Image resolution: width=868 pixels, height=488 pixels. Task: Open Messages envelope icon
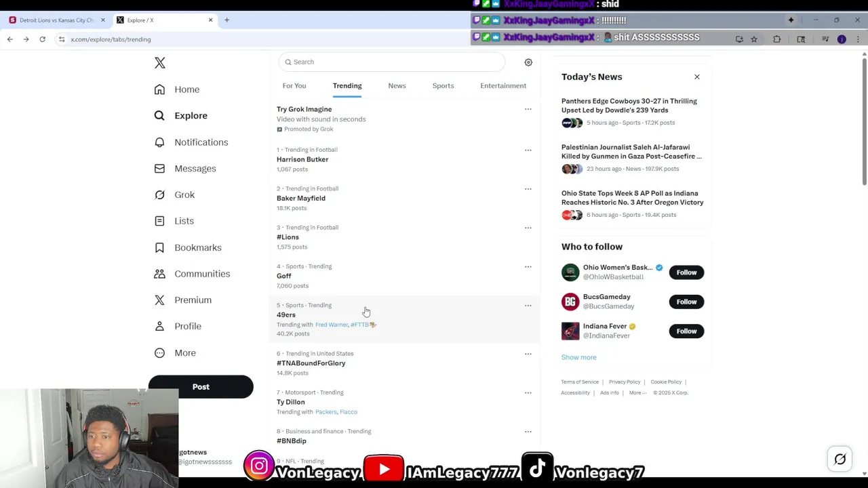[x=159, y=168]
